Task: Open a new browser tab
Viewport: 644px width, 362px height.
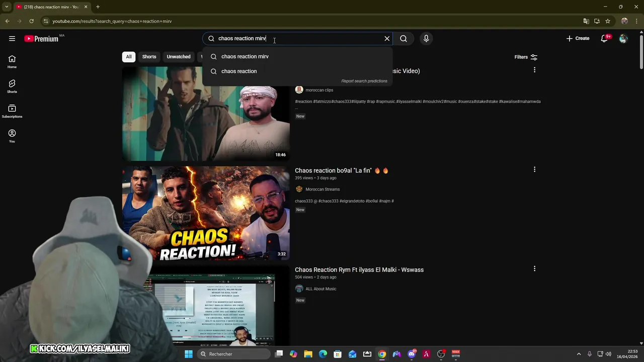Action: coord(98,7)
